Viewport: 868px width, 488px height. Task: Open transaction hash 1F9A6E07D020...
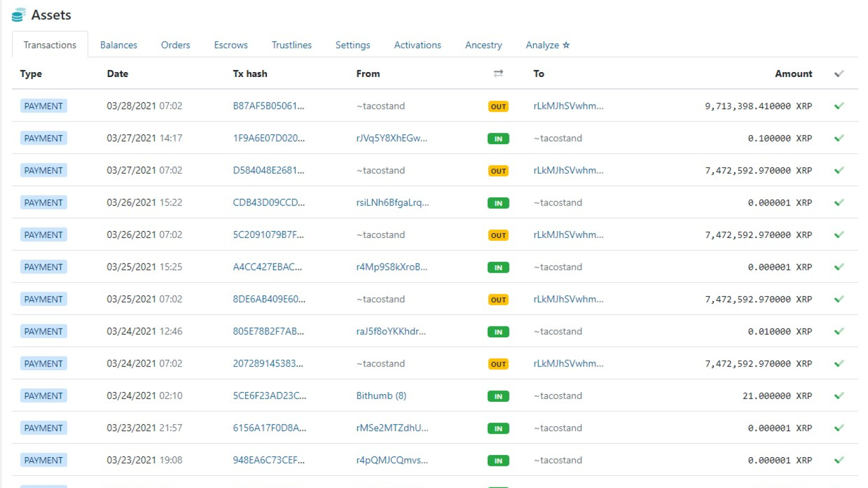click(269, 138)
